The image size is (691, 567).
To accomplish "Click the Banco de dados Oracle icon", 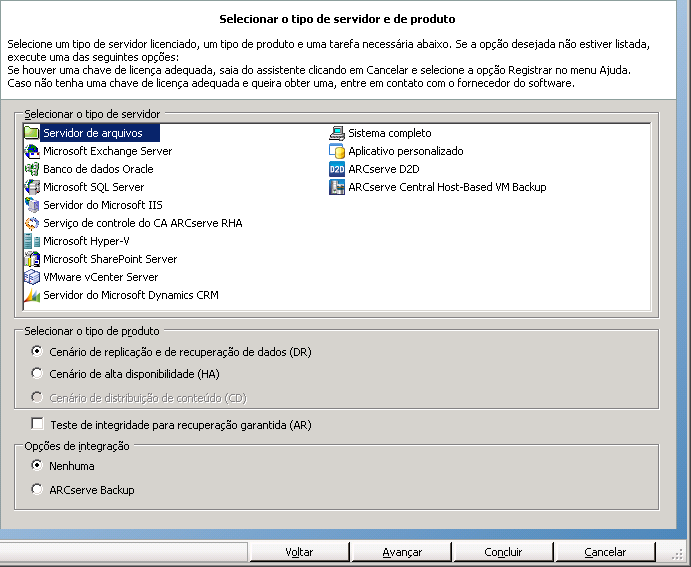I will click(32, 169).
